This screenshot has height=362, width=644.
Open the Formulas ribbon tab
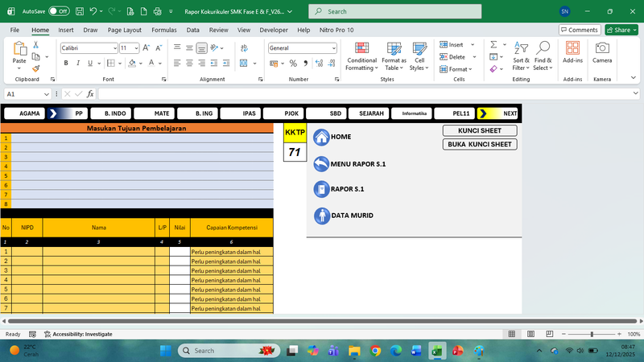pos(163,30)
